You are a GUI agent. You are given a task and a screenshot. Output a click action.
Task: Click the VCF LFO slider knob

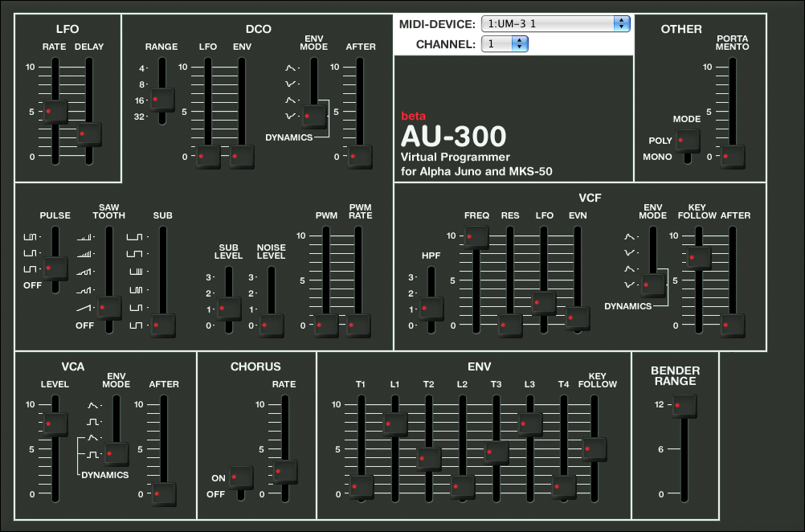pyautogui.click(x=544, y=303)
